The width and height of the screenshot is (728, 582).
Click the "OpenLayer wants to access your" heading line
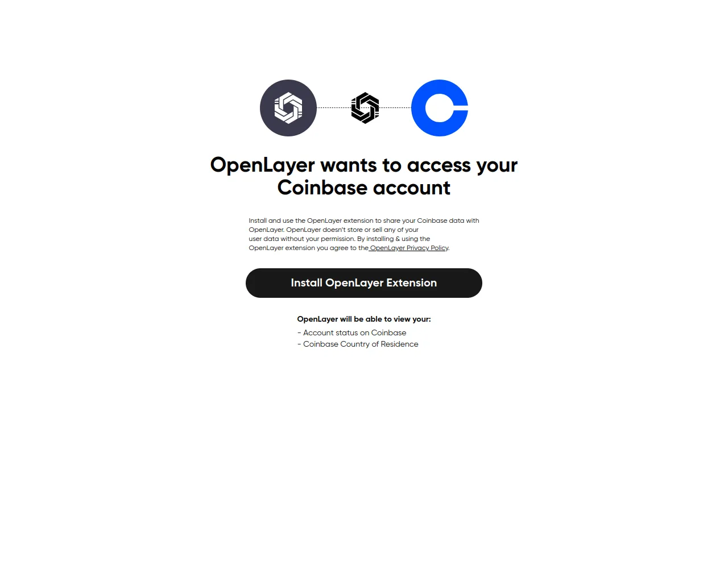[364, 165]
